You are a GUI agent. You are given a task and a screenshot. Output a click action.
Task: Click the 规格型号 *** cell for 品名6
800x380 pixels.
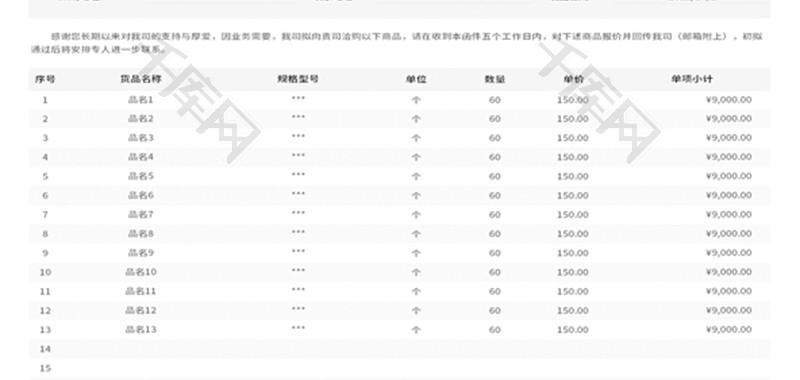click(298, 193)
